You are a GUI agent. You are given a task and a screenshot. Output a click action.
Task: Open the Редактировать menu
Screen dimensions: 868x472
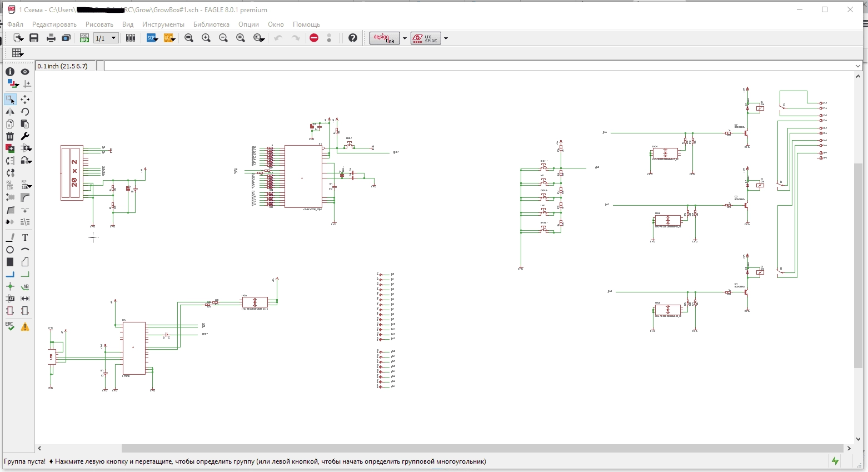[54, 24]
